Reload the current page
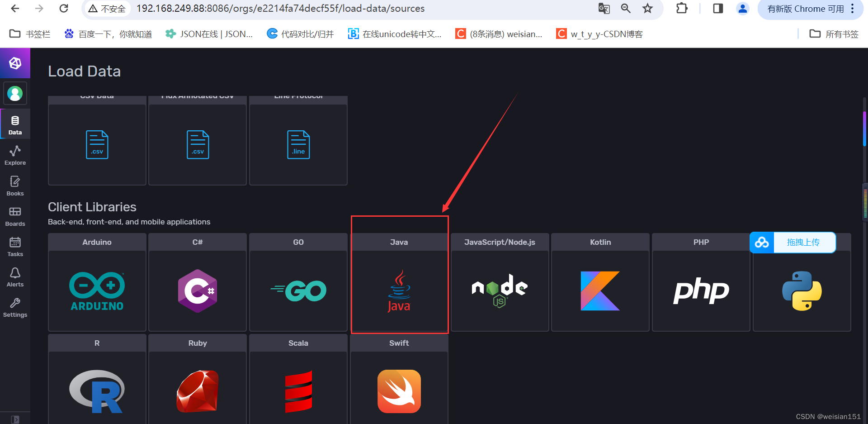The width and height of the screenshot is (868, 424). (64, 8)
